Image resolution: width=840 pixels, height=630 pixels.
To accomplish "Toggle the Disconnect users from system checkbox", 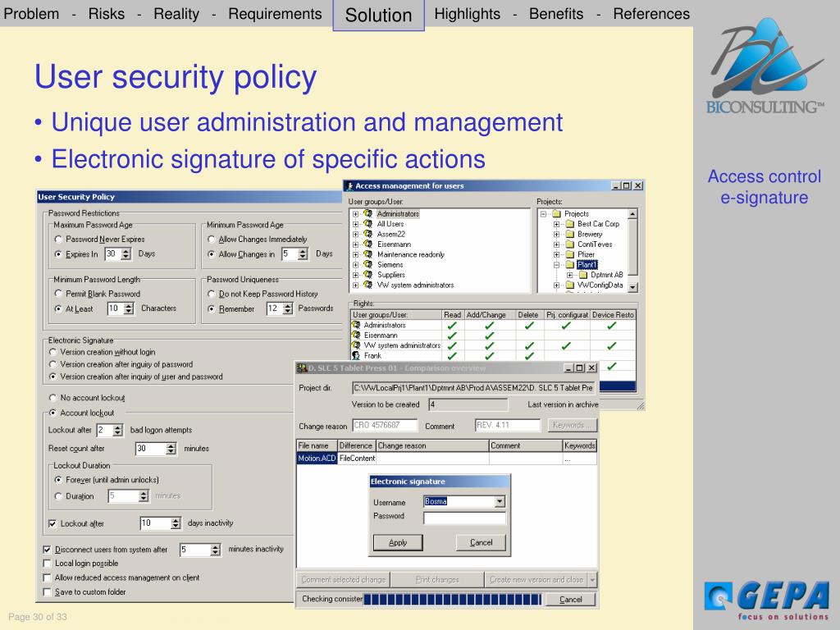I will [x=47, y=550].
